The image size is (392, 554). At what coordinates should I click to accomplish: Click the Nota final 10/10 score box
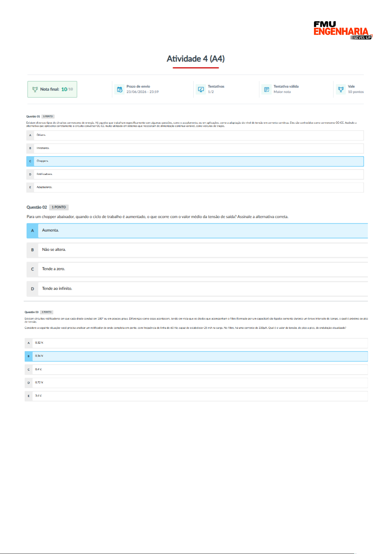[x=52, y=89]
